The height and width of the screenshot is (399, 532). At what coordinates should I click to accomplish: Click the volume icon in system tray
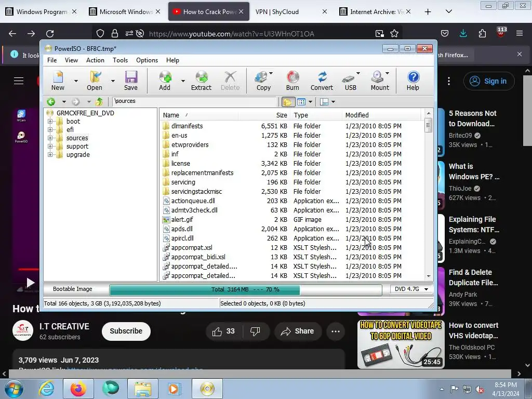[480, 389]
